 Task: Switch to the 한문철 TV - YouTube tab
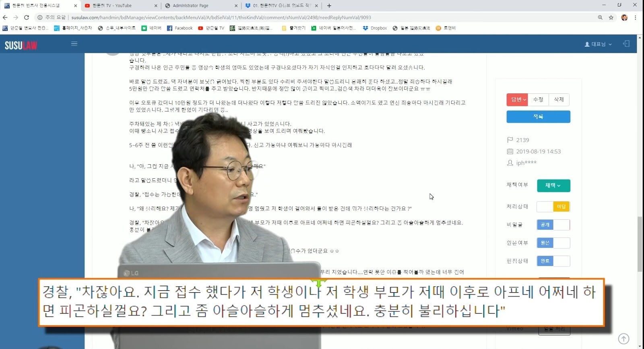tap(121, 6)
